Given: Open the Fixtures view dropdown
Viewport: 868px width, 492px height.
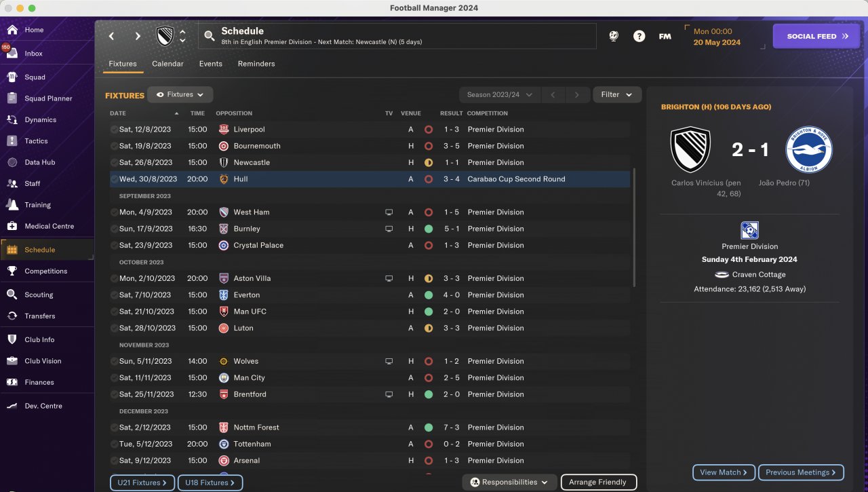Looking at the screenshot, I should 180,95.
